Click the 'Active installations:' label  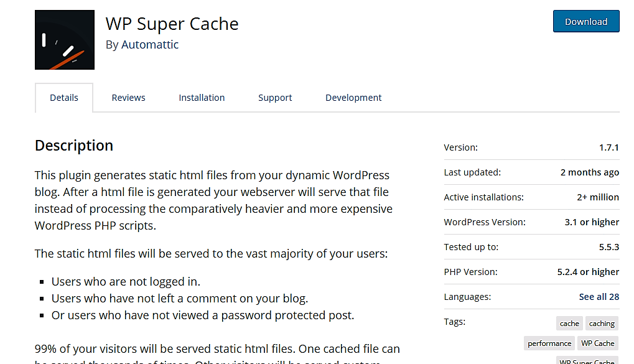click(483, 197)
